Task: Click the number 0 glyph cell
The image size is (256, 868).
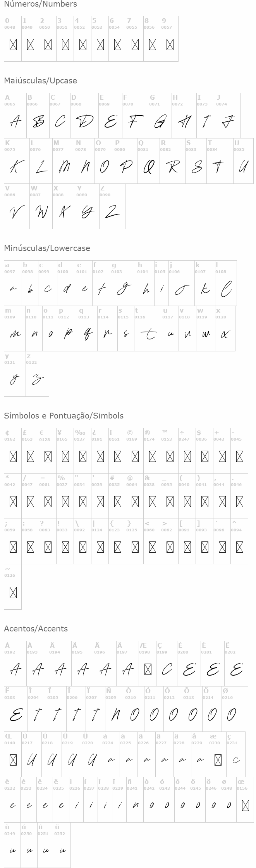Action: pos(13,39)
